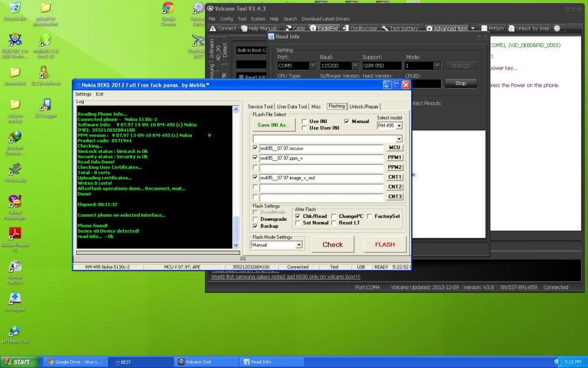Enable the Downgrade flash setting checkbox
588x368 pixels.
tap(256, 219)
